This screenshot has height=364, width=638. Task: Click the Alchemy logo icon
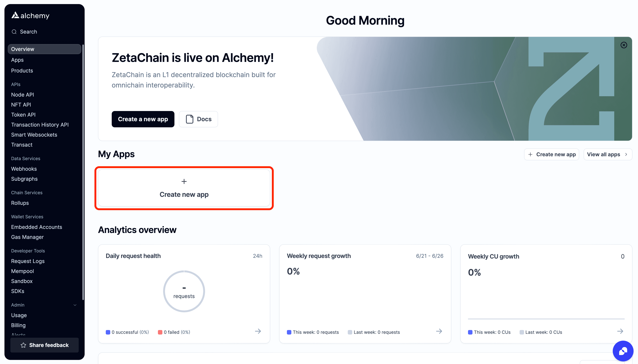pyautogui.click(x=15, y=16)
